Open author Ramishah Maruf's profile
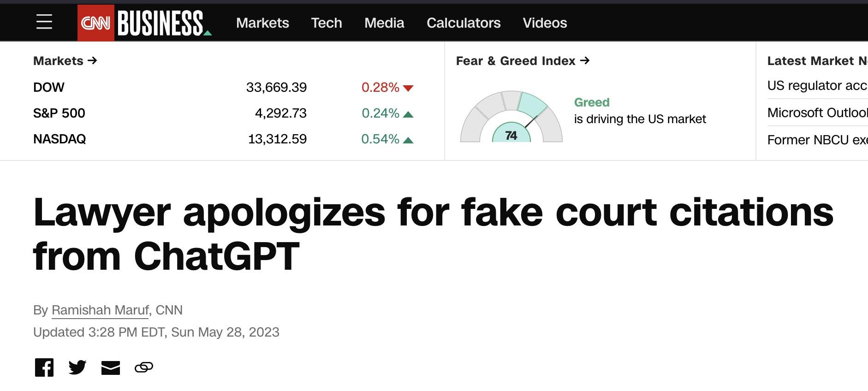 pos(100,310)
